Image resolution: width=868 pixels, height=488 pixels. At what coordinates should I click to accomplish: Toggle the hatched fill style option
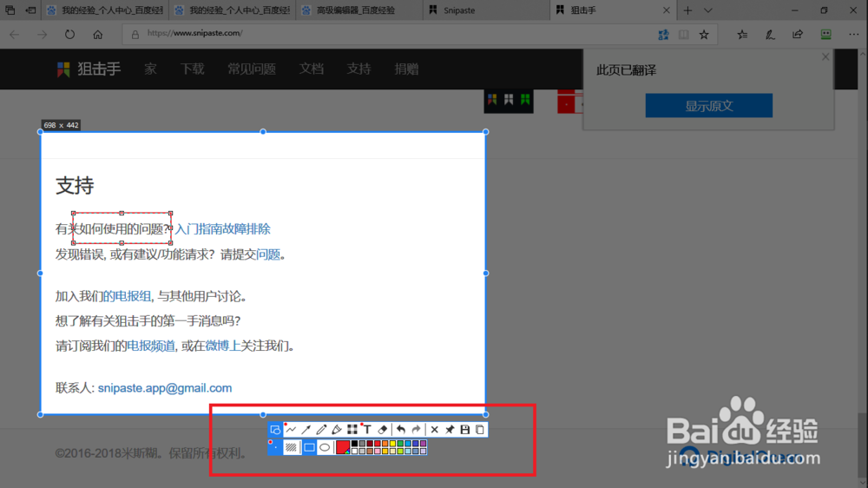pyautogui.click(x=291, y=447)
